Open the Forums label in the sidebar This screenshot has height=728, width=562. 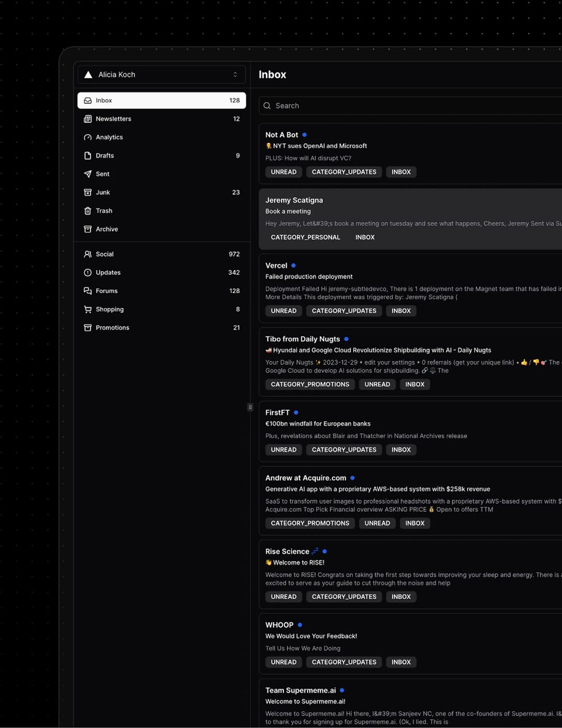point(162,291)
